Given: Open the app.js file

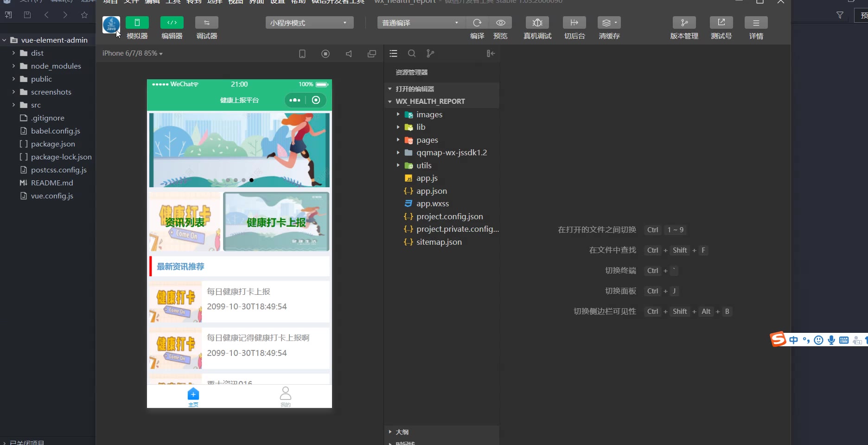Looking at the screenshot, I should pyautogui.click(x=442, y=178).
